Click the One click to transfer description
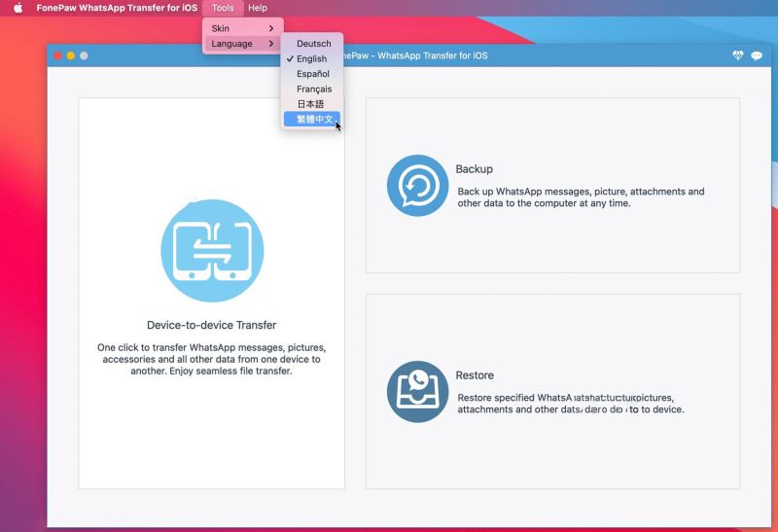The height and width of the screenshot is (532, 778). (211, 359)
